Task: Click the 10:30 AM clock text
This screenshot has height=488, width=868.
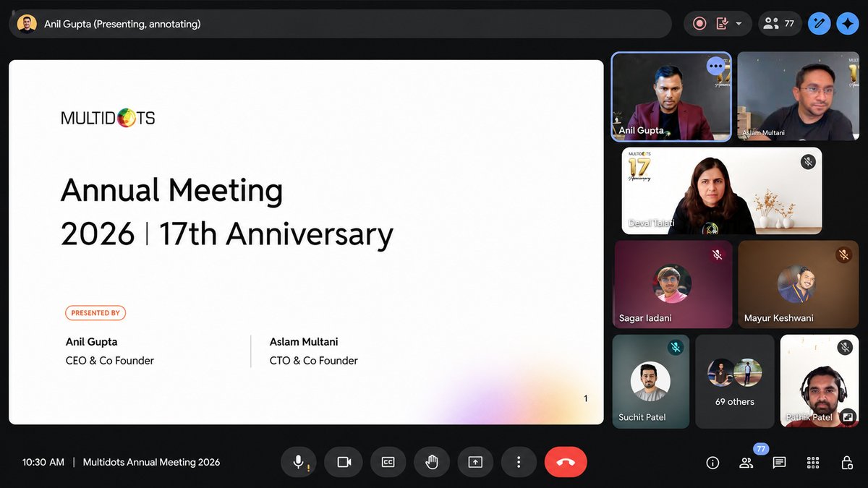Action: 43,462
